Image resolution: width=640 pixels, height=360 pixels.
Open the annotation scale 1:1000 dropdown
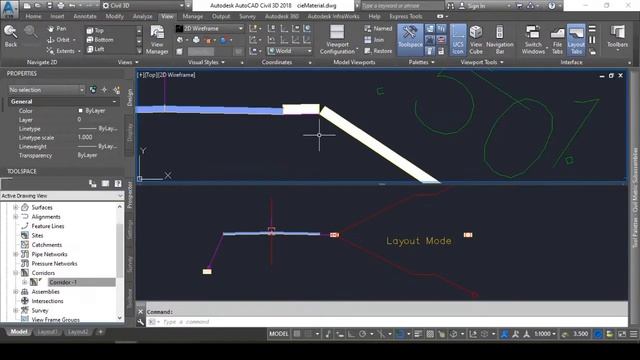[x=545, y=334]
